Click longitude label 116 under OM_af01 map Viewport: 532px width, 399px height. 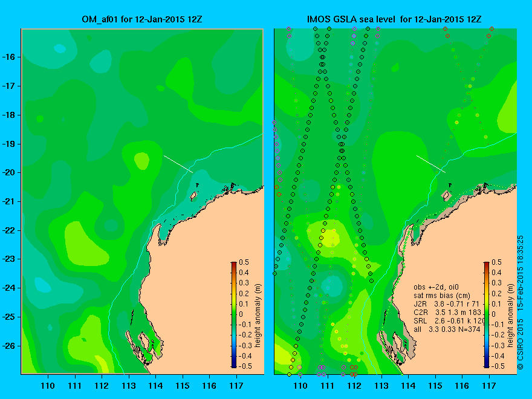tap(209, 386)
